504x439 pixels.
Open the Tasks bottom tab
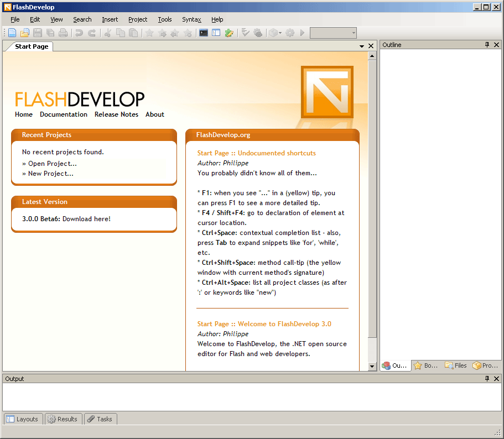pyautogui.click(x=100, y=419)
